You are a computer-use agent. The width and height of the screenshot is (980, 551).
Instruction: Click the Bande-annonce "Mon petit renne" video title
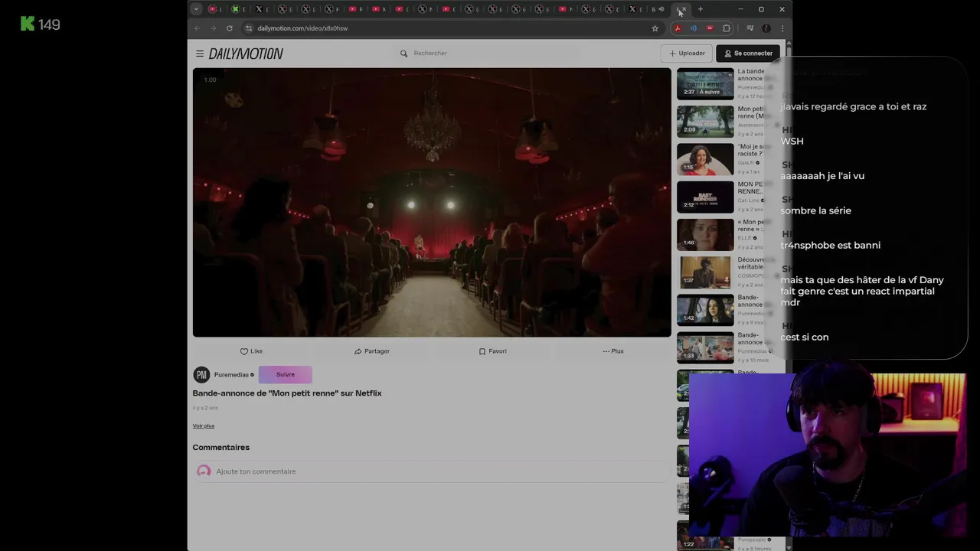287,393
